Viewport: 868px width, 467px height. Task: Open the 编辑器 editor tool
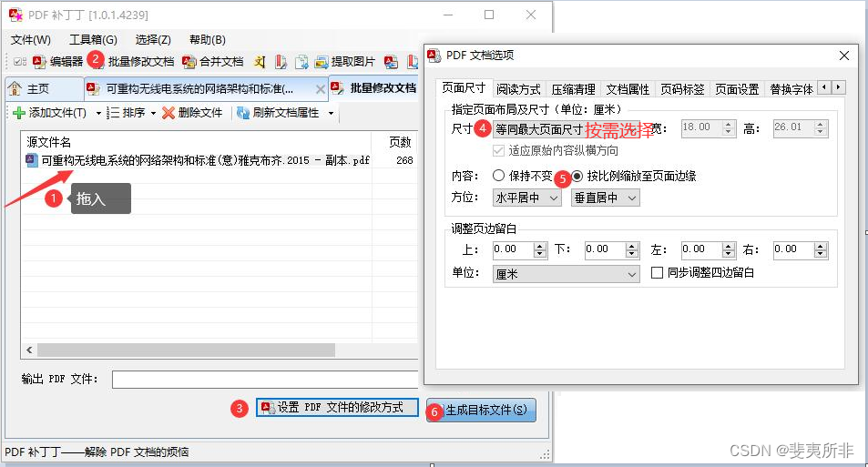tap(58, 61)
